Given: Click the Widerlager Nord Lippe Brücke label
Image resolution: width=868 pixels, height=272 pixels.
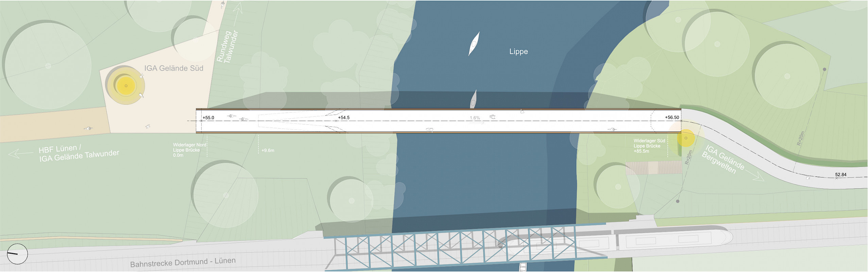Looking at the screenshot, I should [x=189, y=150].
